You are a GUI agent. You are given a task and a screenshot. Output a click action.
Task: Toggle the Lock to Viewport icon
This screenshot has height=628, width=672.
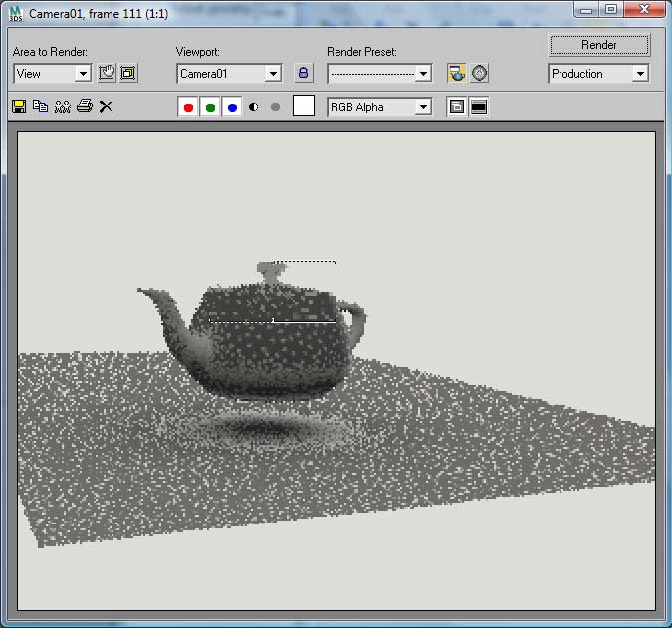pos(303,73)
